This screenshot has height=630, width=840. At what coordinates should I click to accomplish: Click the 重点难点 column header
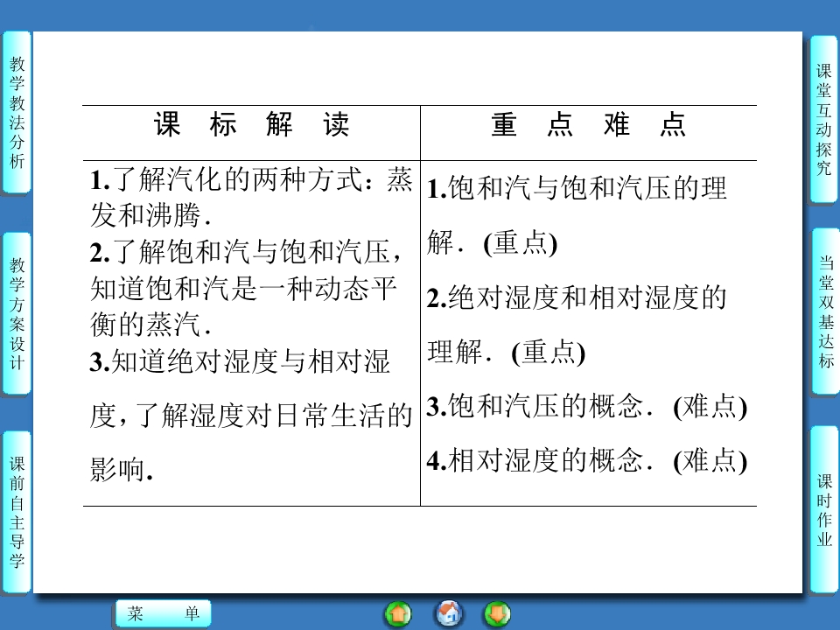click(x=588, y=125)
